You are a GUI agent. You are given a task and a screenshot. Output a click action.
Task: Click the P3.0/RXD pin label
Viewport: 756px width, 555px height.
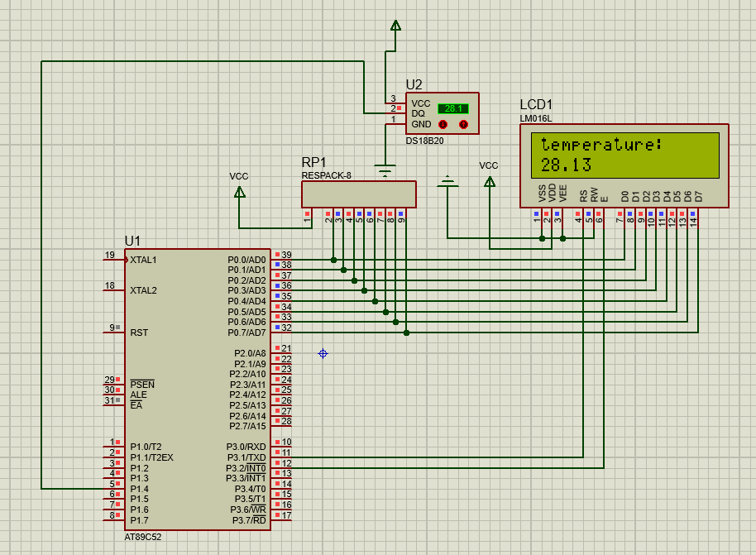pyautogui.click(x=246, y=447)
